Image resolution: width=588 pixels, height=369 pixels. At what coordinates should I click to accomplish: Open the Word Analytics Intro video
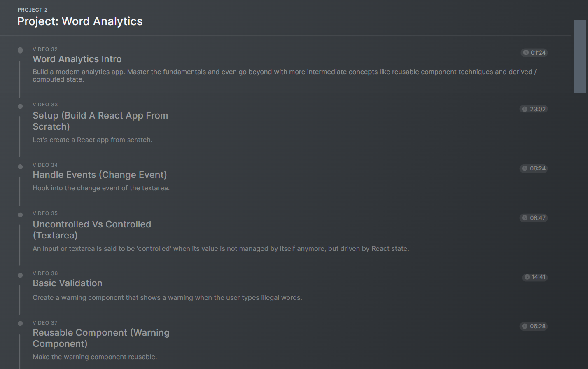pos(77,59)
